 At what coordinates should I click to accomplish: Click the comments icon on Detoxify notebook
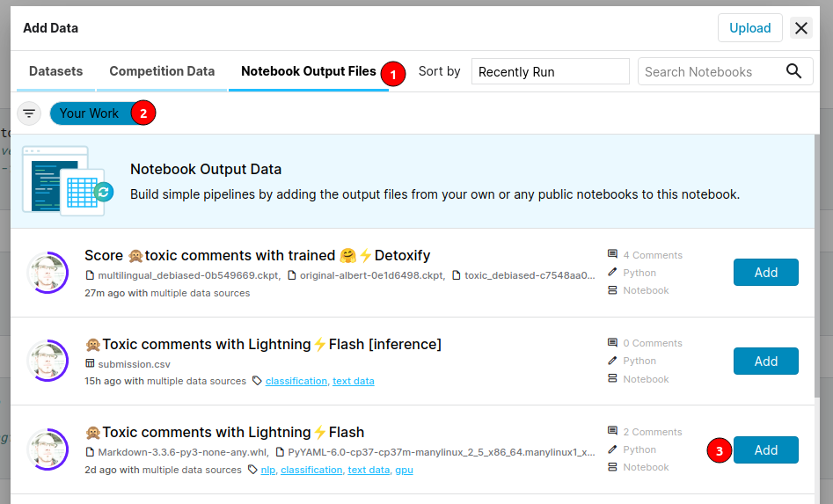click(x=612, y=254)
